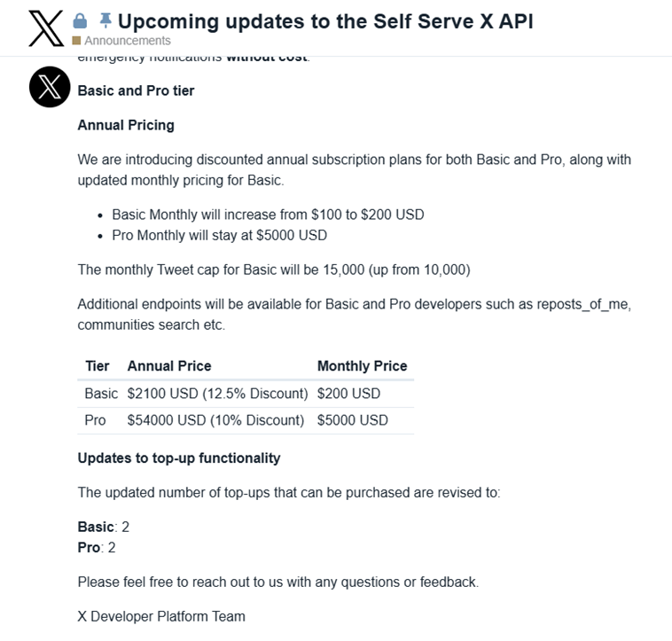The width and height of the screenshot is (672, 641).
Task: Click the lock icon beside the topic title
Action: (x=80, y=20)
